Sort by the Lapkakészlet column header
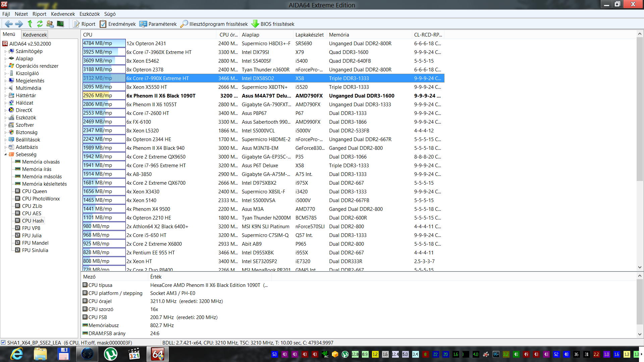Viewport: 644px width, 362px height. (310, 35)
